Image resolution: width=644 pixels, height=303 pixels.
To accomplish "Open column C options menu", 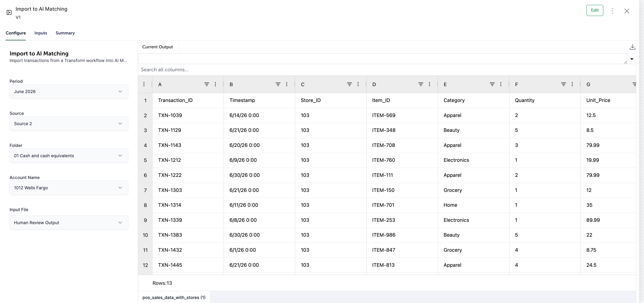I will point(358,84).
